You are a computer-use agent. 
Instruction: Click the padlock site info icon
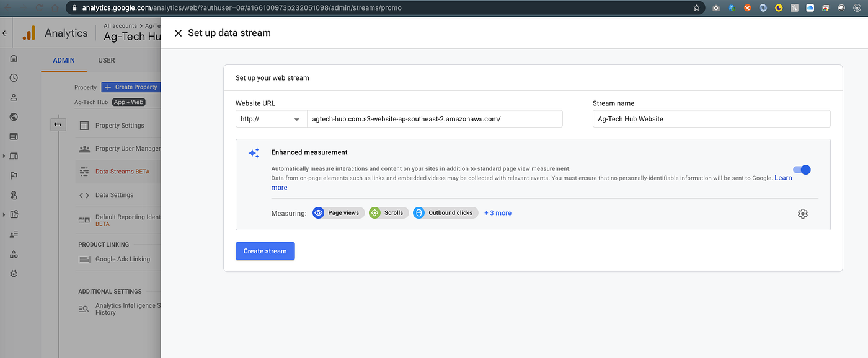click(74, 8)
